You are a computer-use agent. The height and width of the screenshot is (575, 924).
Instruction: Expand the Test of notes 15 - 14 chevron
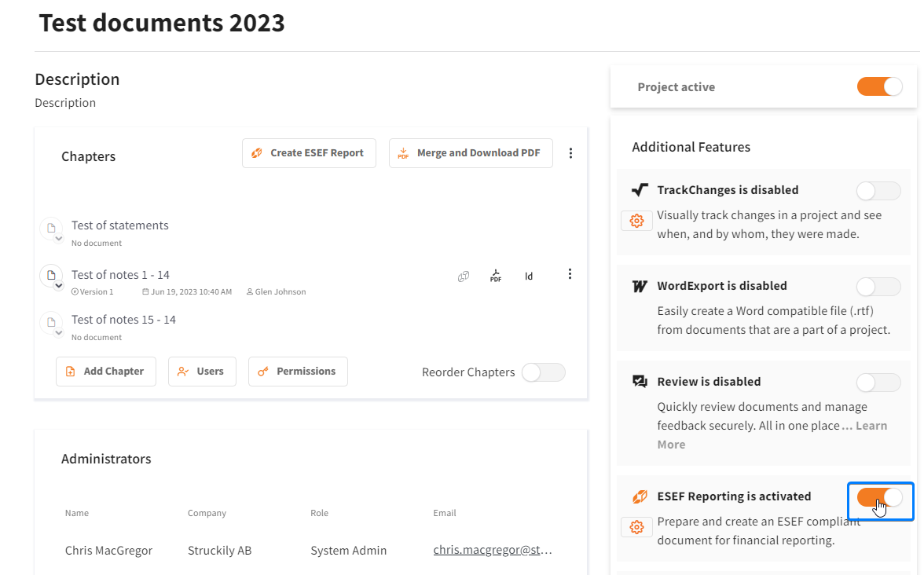point(58,333)
